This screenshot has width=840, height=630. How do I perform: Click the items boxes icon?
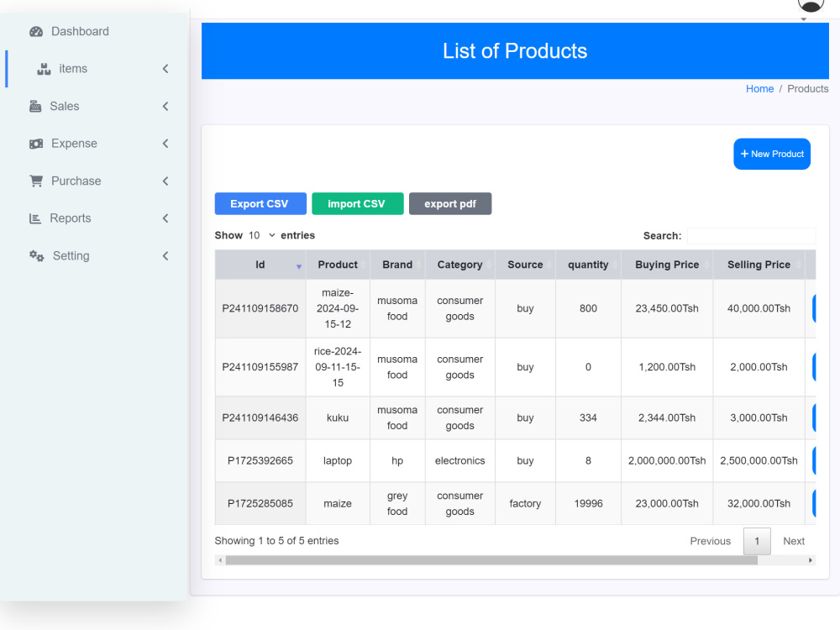tap(44, 69)
